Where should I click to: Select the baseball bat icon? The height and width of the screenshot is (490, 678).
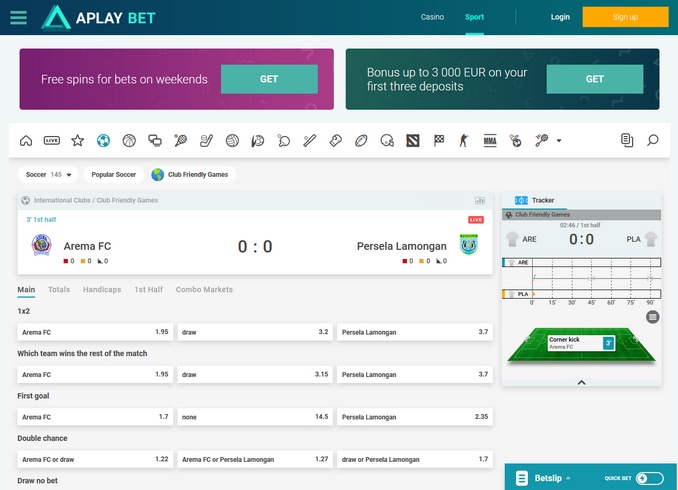[x=310, y=141]
